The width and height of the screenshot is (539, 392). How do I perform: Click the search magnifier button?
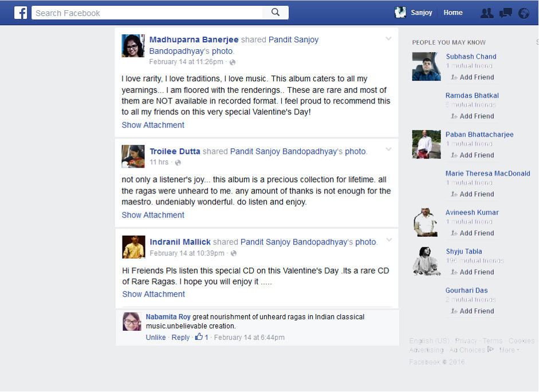pos(276,13)
